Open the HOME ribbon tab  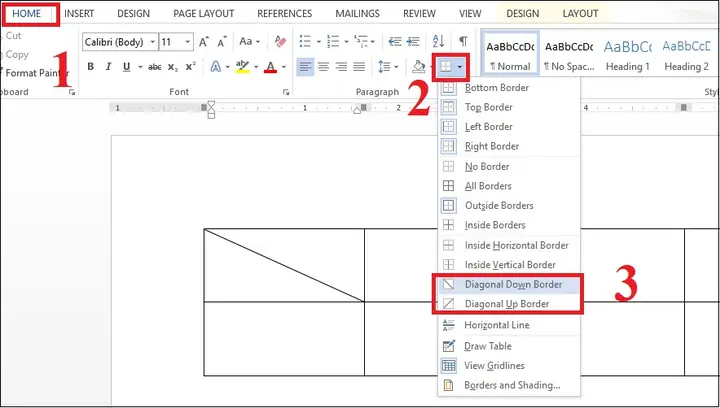pos(27,14)
